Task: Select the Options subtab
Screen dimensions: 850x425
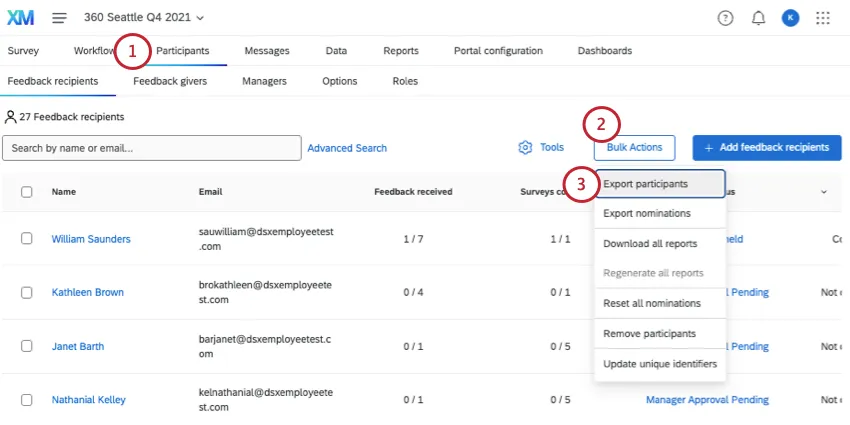Action: (x=340, y=81)
